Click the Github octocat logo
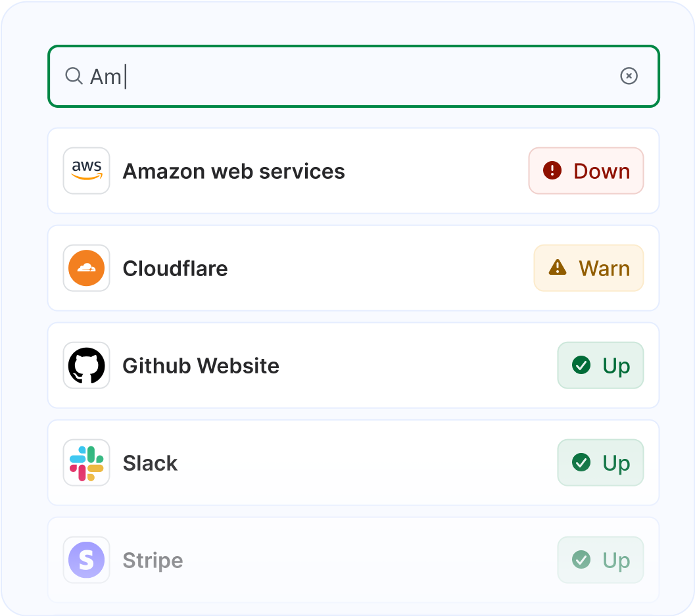695x616 pixels. click(86, 365)
